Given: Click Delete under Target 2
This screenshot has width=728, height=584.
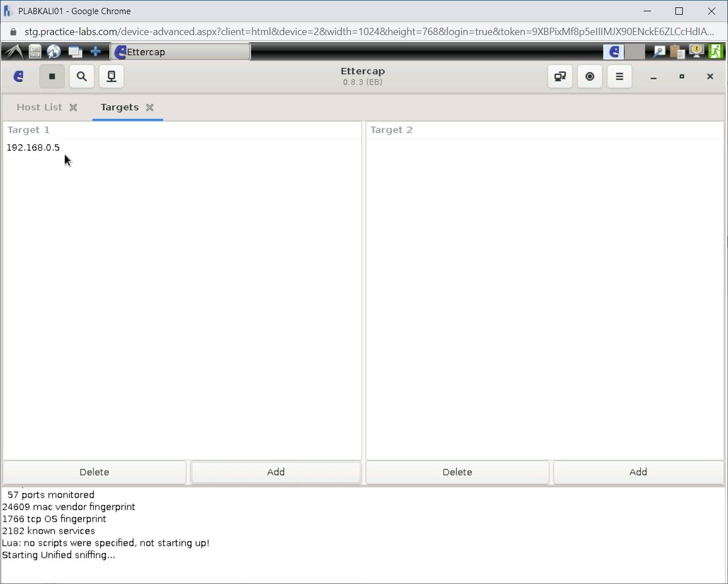Looking at the screenshot, I should pyautogui.click(x=457, y=472).
